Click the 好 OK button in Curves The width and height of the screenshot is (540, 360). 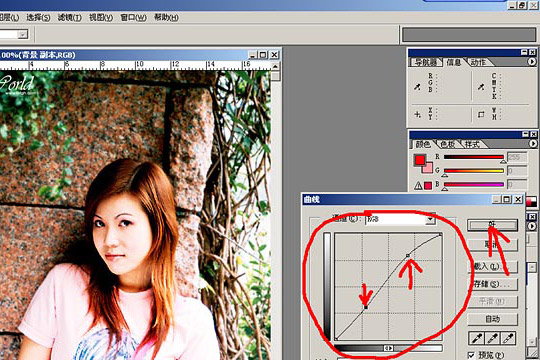tap(492, 225)
